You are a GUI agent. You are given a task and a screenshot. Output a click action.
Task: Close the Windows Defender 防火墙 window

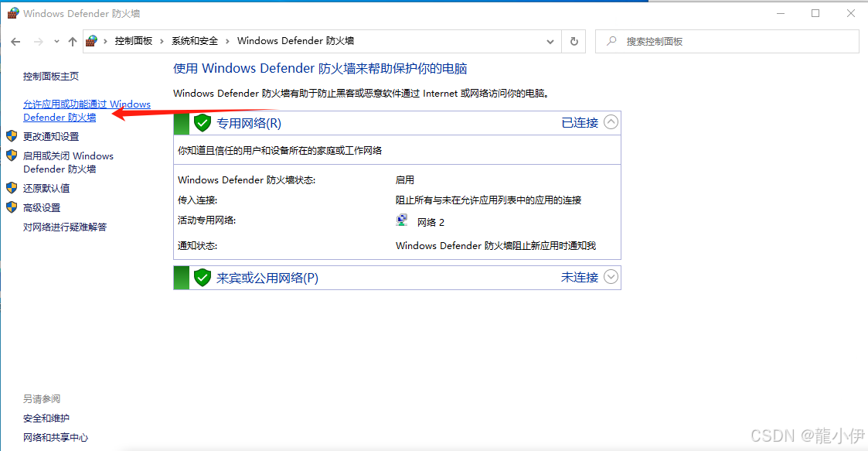click(851, 13)
